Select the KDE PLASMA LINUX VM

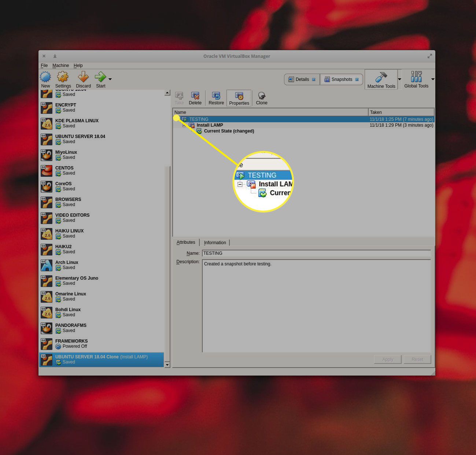102,123
